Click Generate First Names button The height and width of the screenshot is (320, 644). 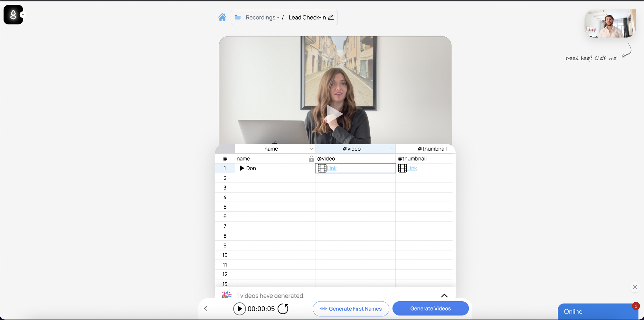[351, 309]
